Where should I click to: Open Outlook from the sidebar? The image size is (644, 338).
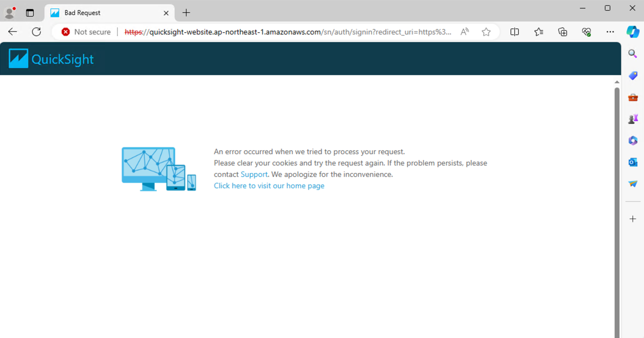(x=633, y=162)
